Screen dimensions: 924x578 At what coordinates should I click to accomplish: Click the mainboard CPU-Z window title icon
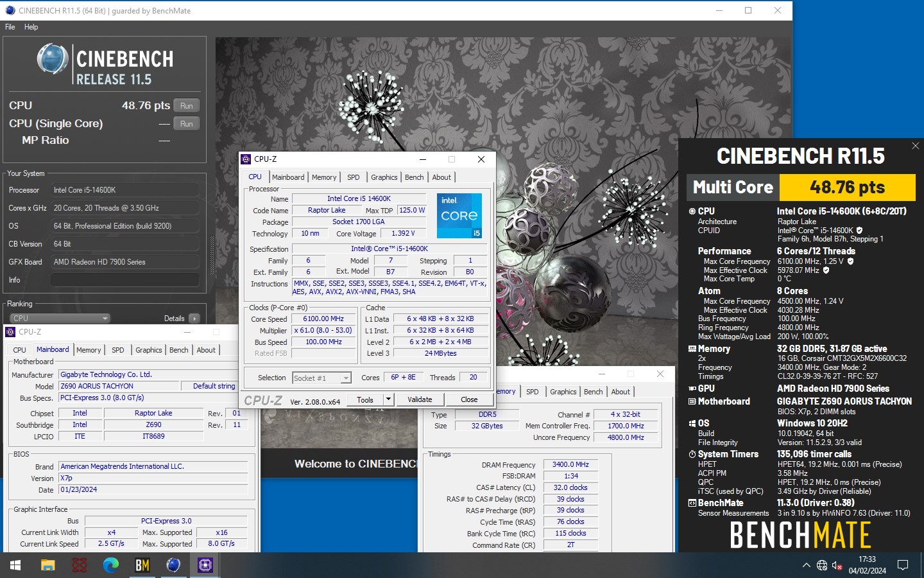[10, 332]
